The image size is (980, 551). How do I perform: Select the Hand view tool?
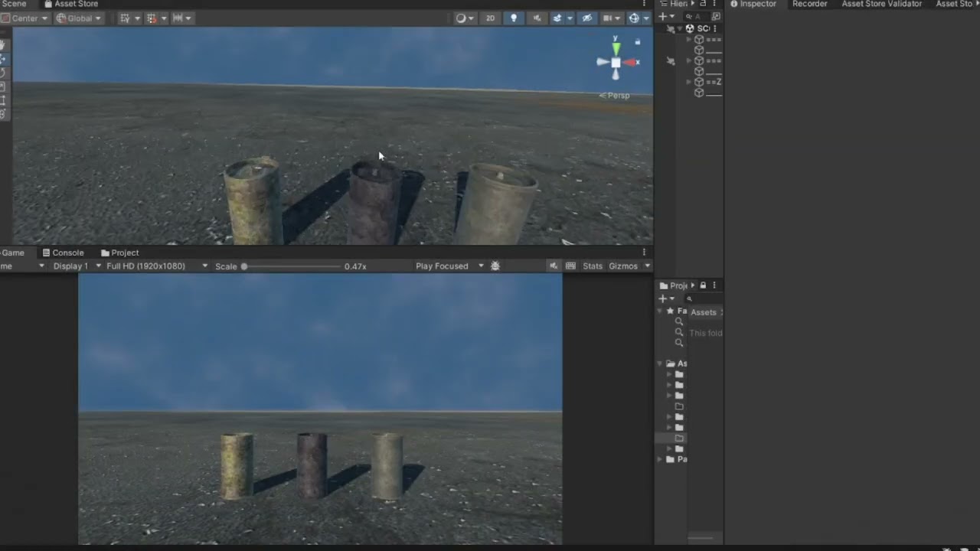pyautogui.click(x=2, y=46)
